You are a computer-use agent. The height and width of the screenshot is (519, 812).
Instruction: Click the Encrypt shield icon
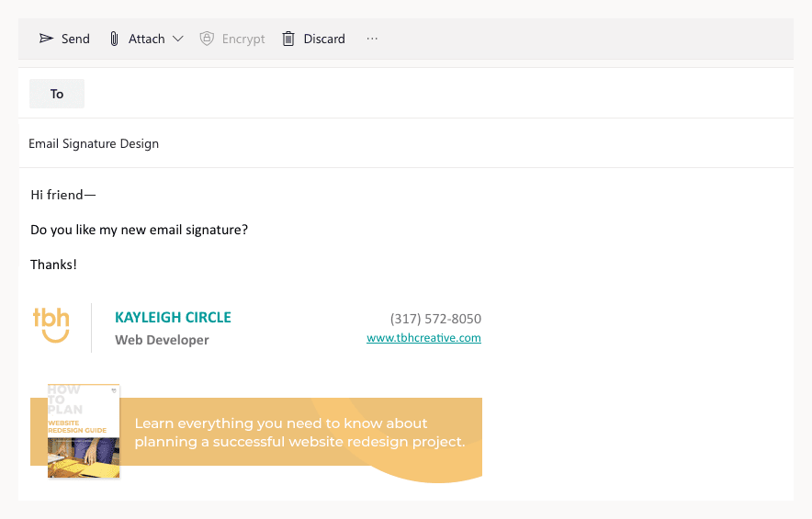tap(207, 39)
